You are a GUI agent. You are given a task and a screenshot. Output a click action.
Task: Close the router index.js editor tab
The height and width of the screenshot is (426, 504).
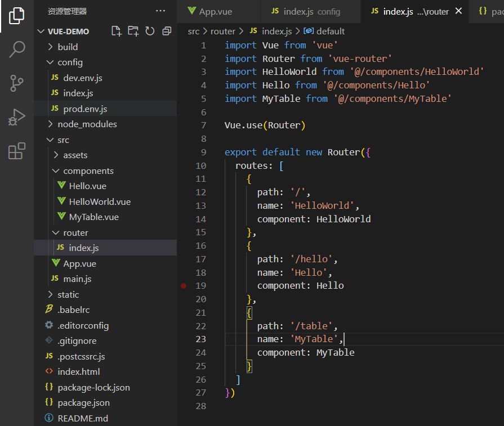(459, 11)
